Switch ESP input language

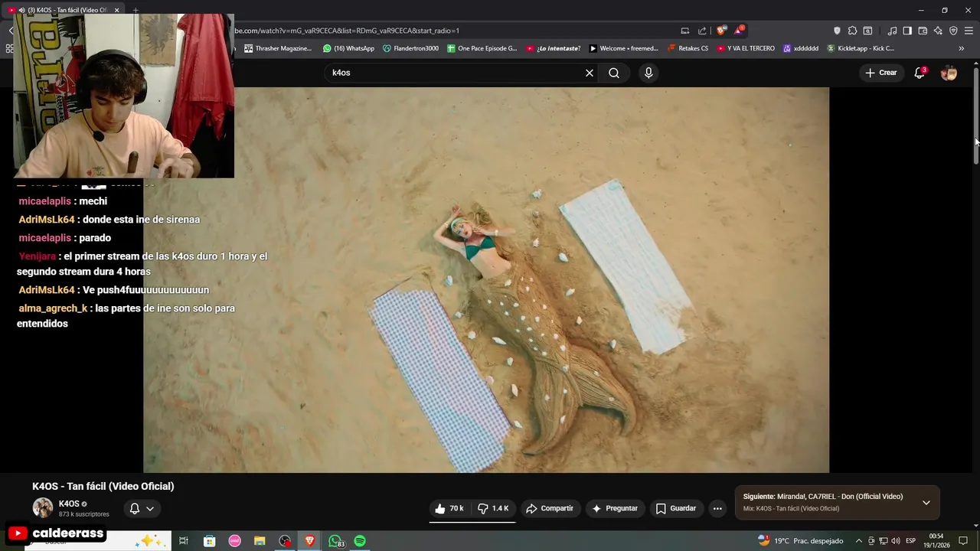(911, 541)
